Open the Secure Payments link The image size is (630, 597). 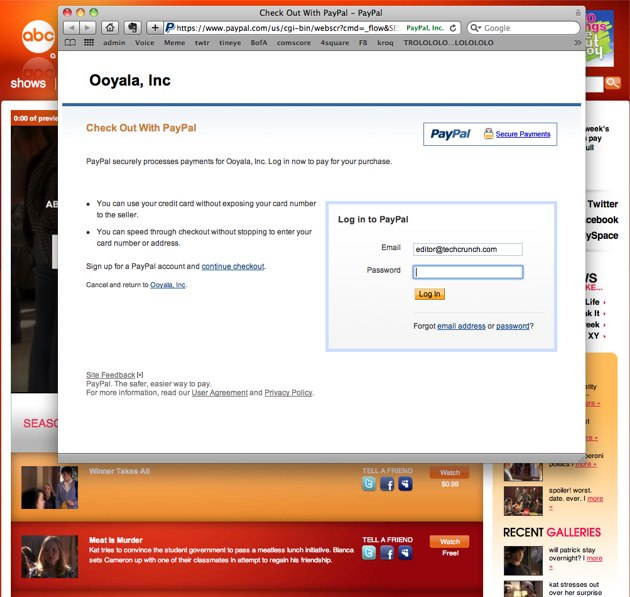pyautogui.click(x=523, y=134)
